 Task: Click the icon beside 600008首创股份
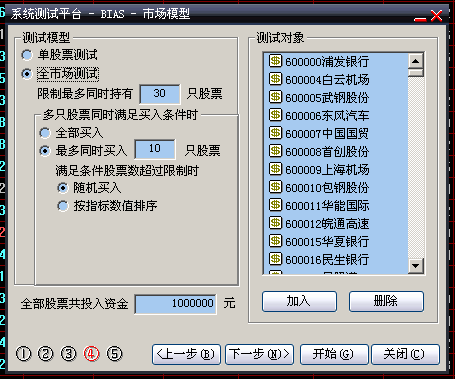click(275, 151)
